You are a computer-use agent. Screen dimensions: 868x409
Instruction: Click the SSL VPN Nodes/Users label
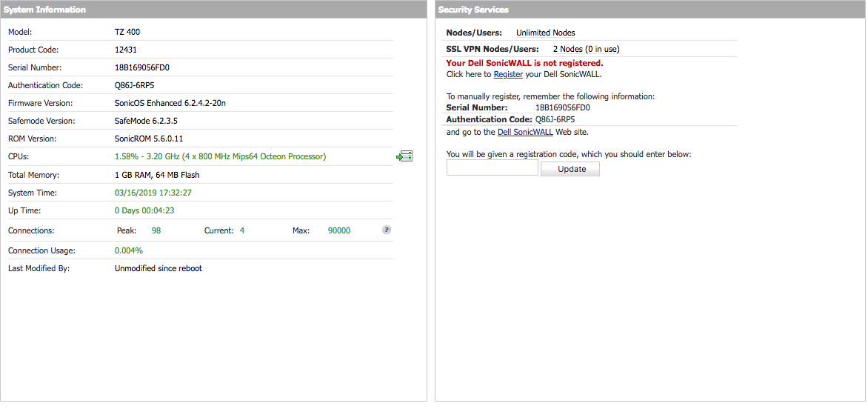(x=492, y=49)
